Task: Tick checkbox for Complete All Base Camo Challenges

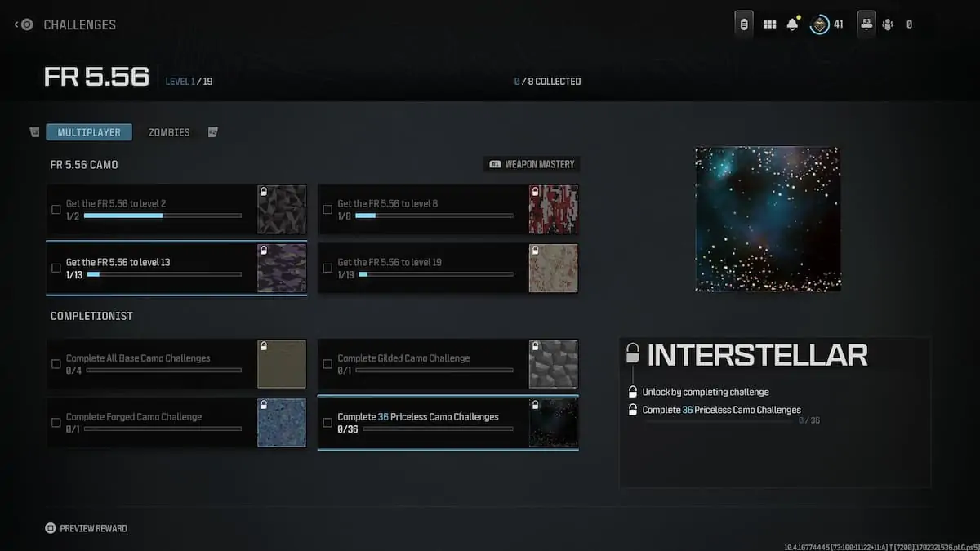Action: [x=56, y=364]
